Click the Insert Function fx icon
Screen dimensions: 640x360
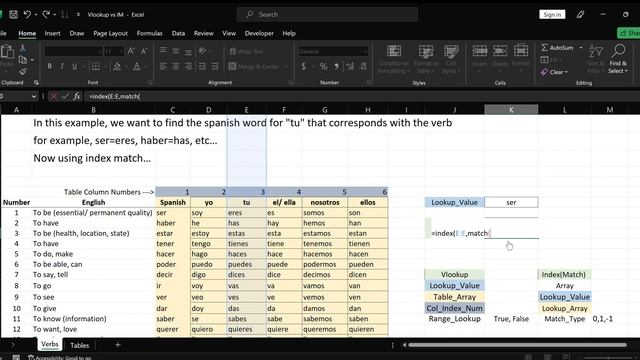[77, 96]
